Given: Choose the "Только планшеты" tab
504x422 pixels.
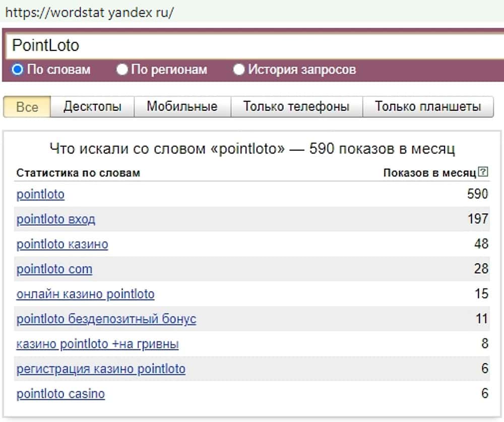Looking at the screenshot, I should 427,107.
